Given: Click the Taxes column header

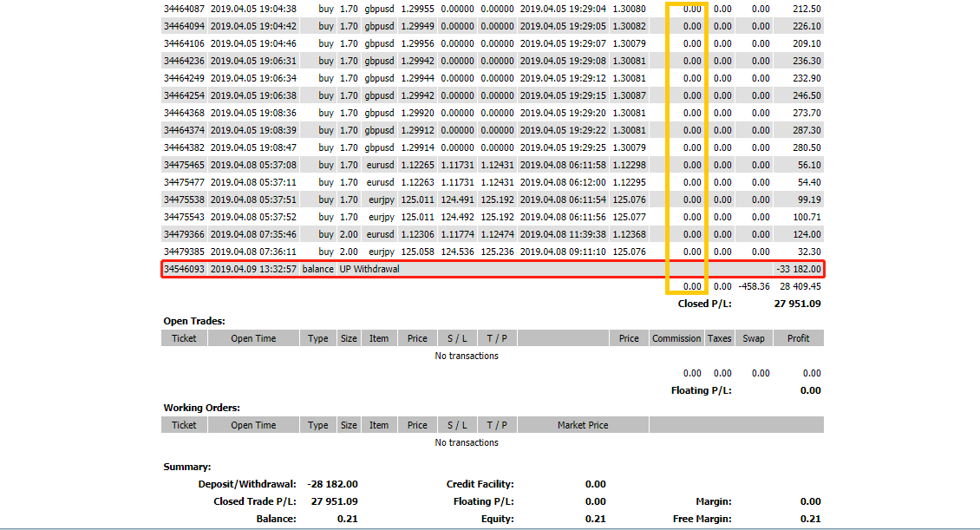Looking at the screenshot, I should point(719,338).
